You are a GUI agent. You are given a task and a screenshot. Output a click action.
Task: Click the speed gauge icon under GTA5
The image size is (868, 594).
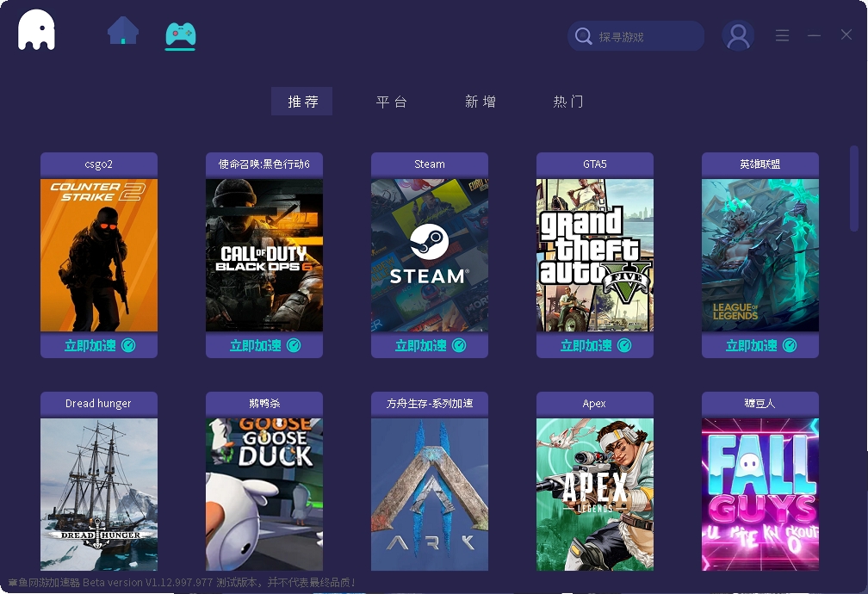[x=624, y=345]
